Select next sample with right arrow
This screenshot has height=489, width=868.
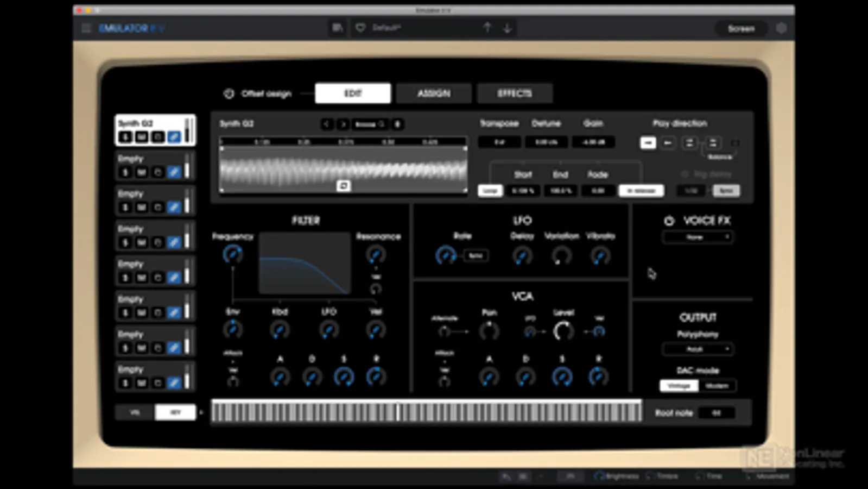(x=343, y=124)
